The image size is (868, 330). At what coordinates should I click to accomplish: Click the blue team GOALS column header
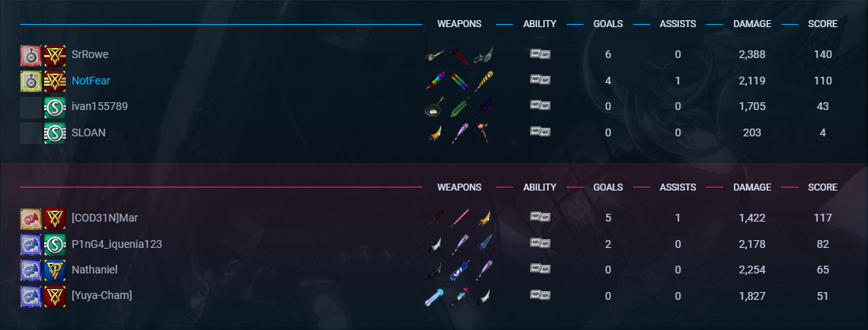tap(608, 24)
